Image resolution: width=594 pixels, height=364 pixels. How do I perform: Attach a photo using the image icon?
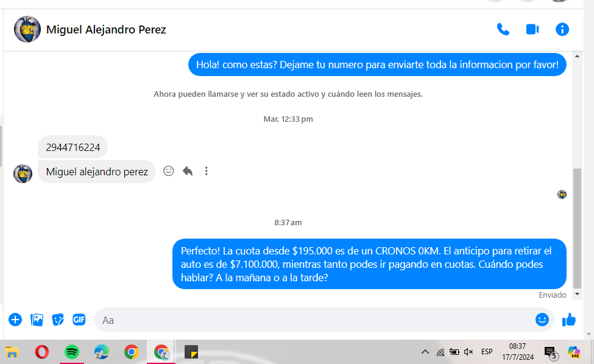point(37,320)
